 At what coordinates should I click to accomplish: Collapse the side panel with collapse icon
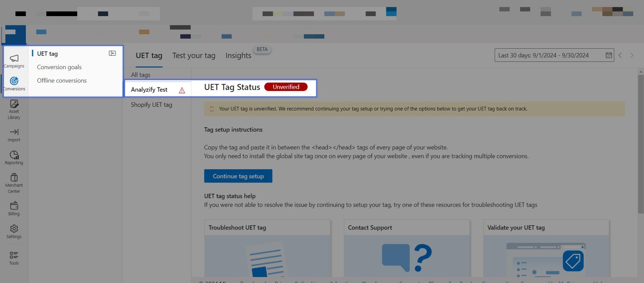[x=112, y=53]
